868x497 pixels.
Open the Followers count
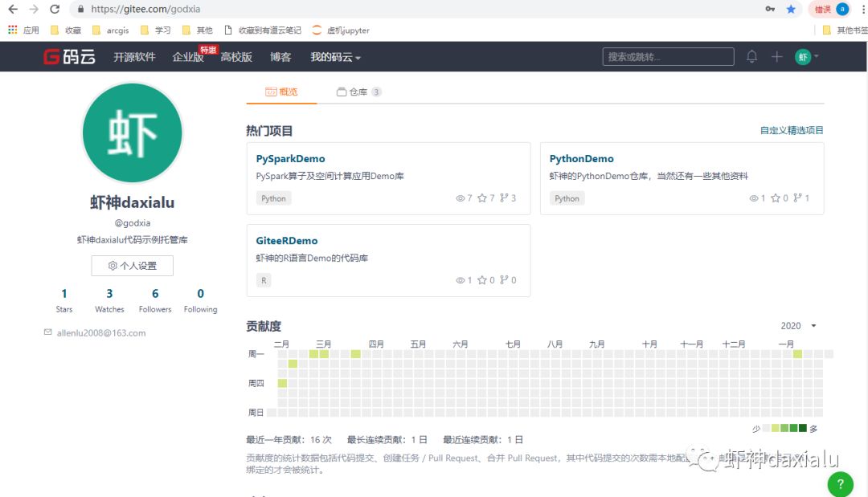click(x=155, y=300)
